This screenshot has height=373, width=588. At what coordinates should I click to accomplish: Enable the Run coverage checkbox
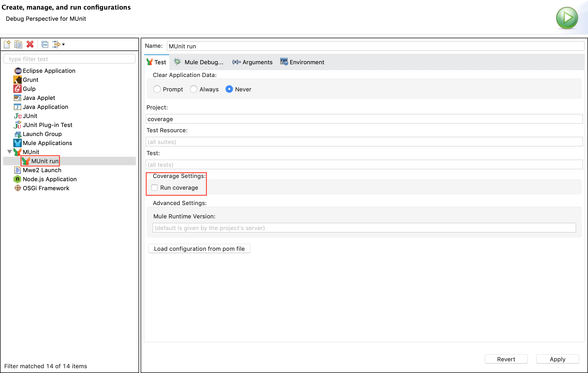click(154, 188)
